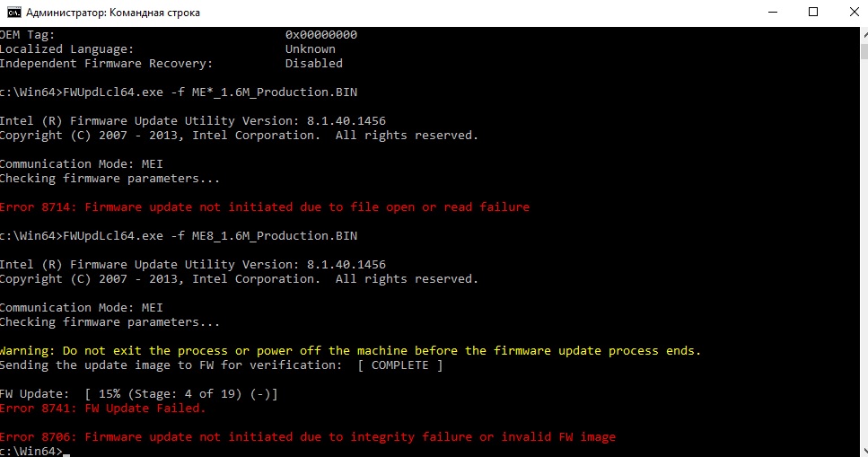
Task: Click the red Error 8714 message line
Action: (265, 207)
